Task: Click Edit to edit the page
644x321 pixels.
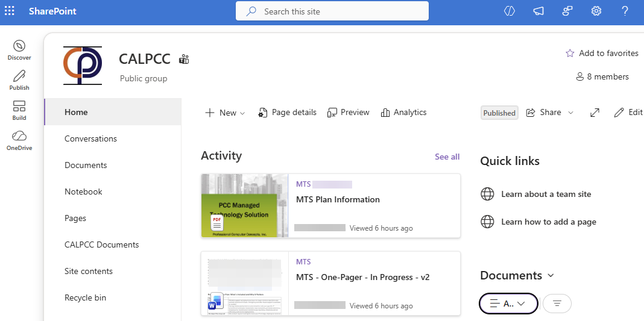Action: 628,113
